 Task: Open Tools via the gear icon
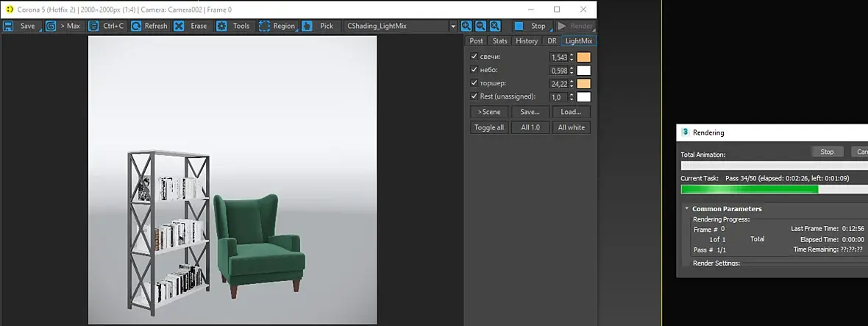[x=221, y=26]
